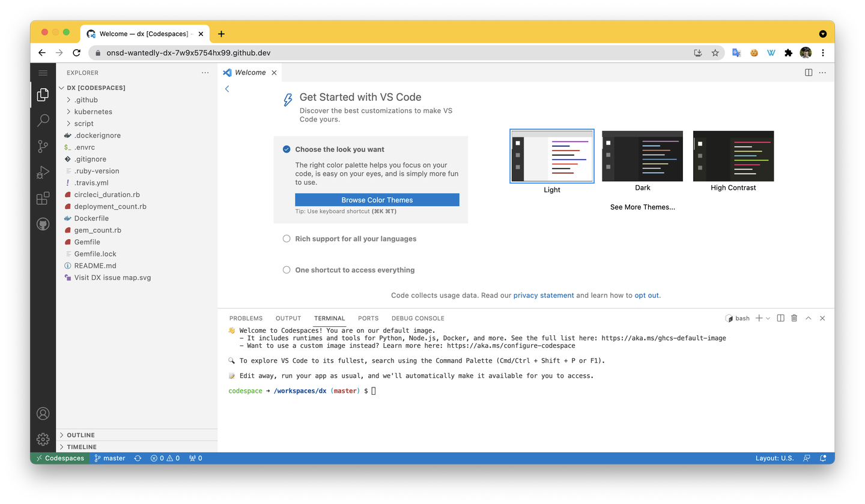
Task: Open the Explorer view in activity bar
Action: (x=43, y=94)
